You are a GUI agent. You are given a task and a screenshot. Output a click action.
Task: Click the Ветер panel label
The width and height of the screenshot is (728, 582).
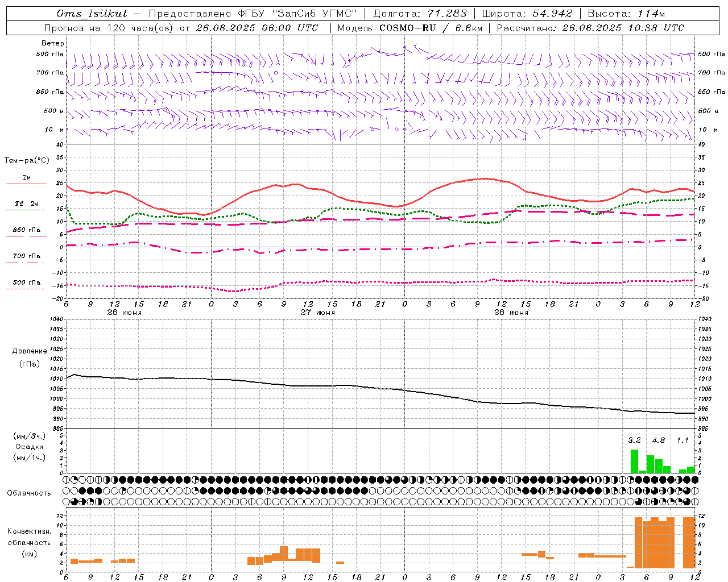[53, 43]
